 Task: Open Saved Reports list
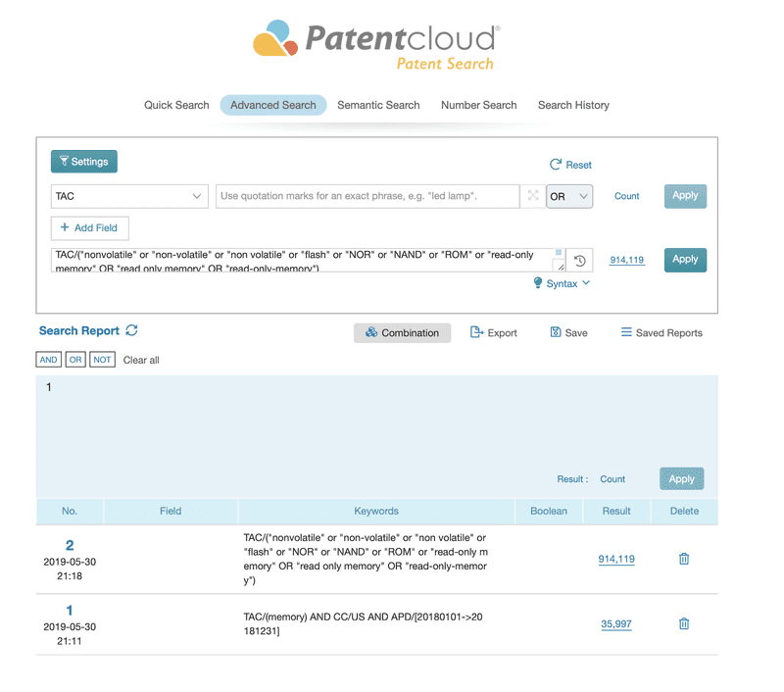click(661, 333)
